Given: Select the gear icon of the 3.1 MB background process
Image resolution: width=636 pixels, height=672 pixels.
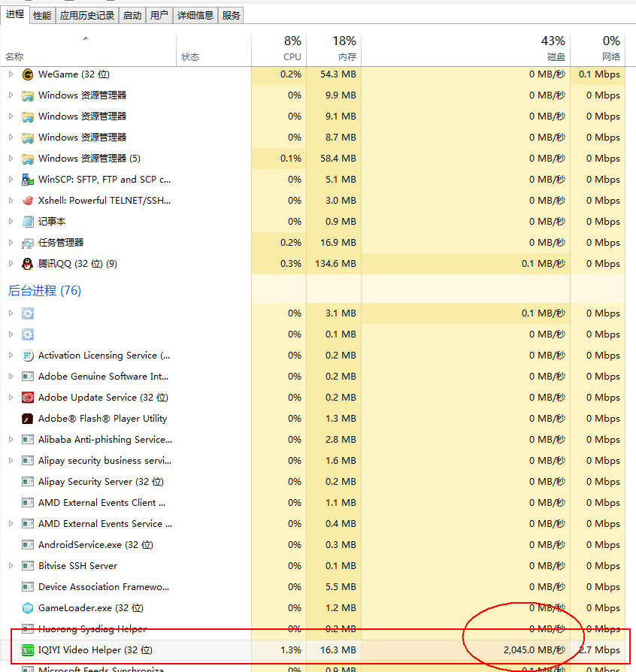Looking at the screenshot, I should [28, 313].
